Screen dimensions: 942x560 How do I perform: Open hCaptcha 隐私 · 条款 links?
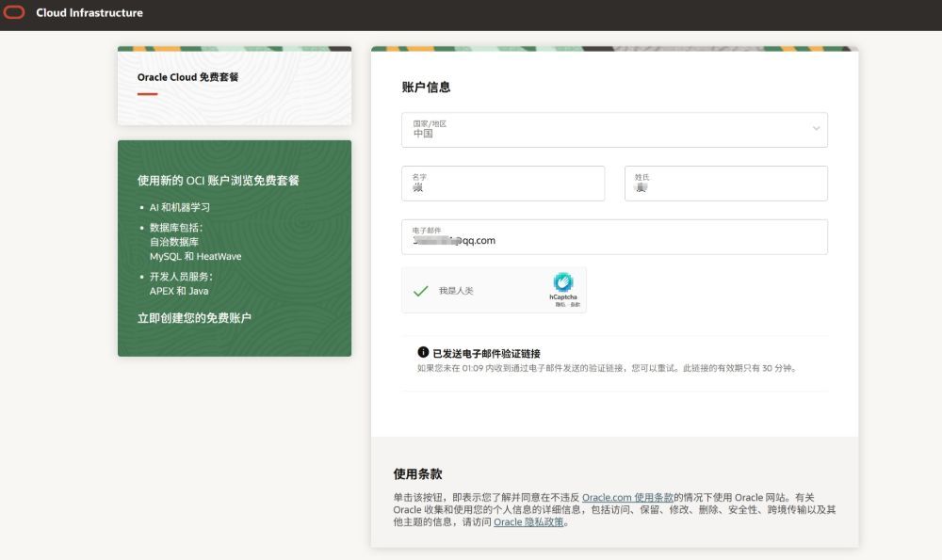point(567,305)
